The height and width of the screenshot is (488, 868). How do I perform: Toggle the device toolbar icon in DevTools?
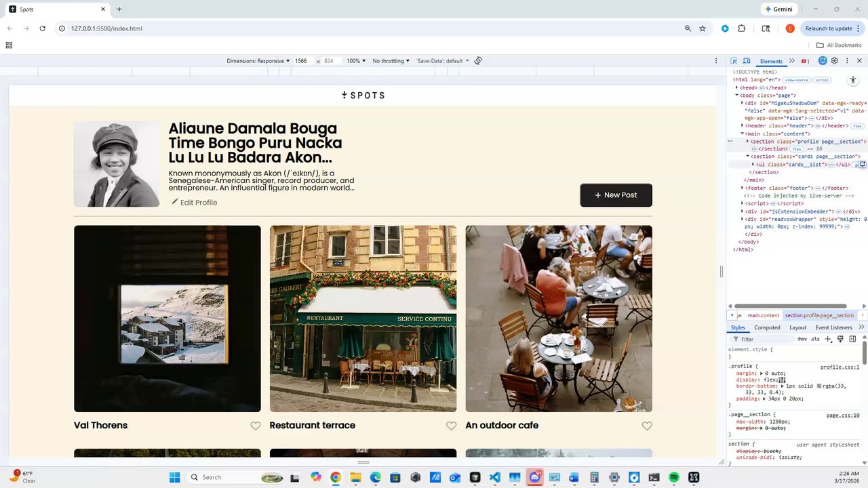[747, 61]
